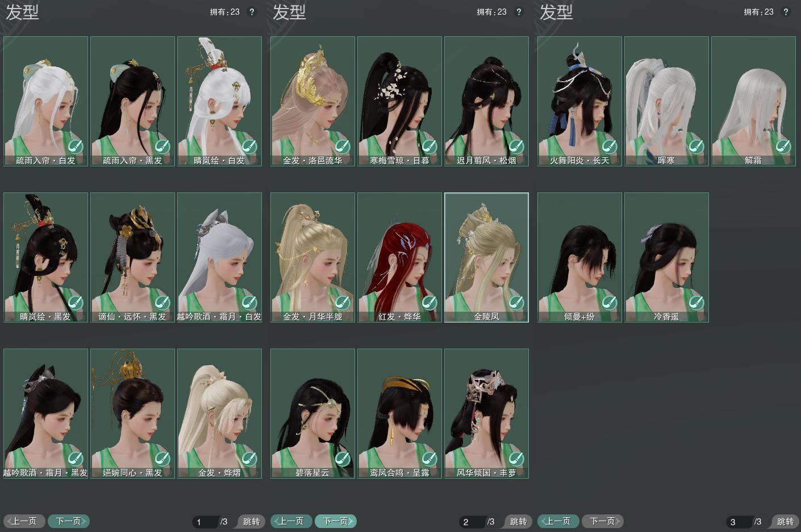Viewport: 801px width, 532px height.
Task: Select the 金发·月华半胧 hairstyle card
Action: coord(313,258)
